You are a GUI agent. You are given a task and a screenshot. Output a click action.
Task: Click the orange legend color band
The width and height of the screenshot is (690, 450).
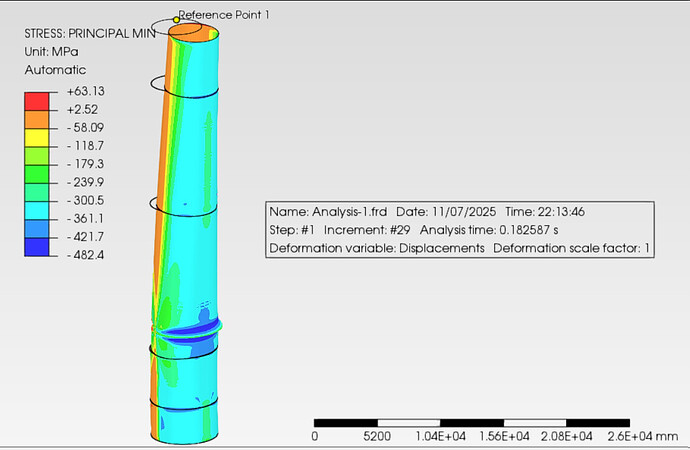pyautogui.click(x=37, y=120)
